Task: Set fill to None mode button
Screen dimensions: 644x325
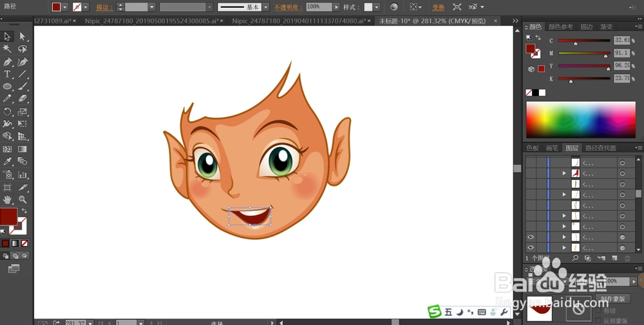Action: (24, 244)
